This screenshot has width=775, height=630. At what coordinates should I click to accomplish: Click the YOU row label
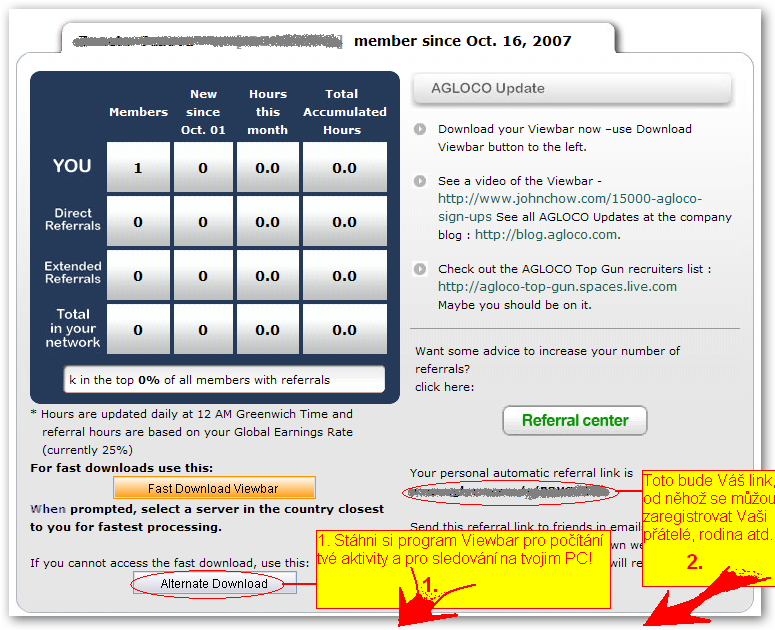(x=72, y=166)
